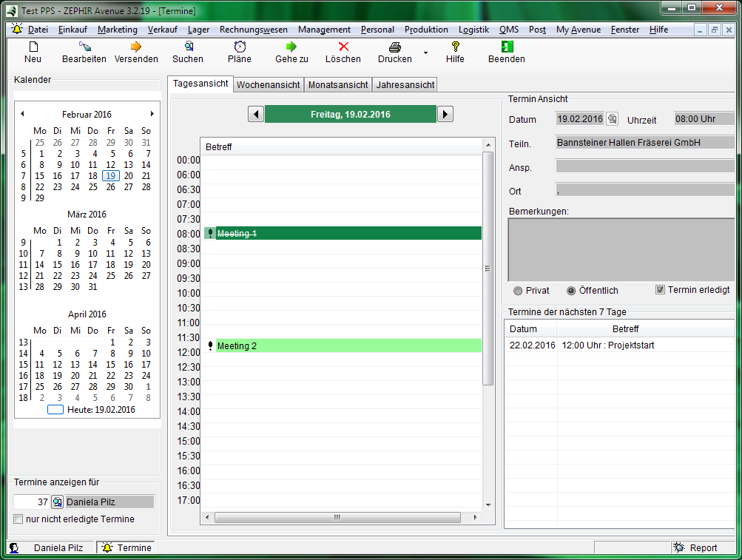
Task: Expand the Drucken dropdown arrow
Action: (425, 53)
